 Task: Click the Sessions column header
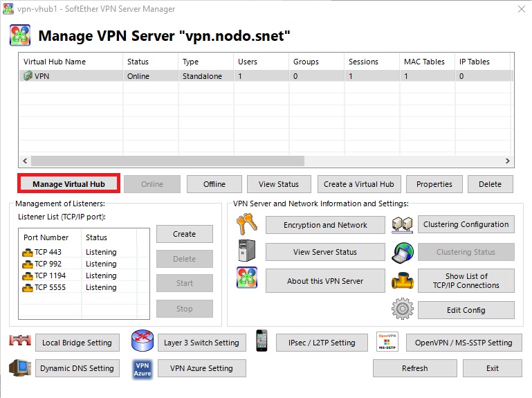click(x=372, y=62)
